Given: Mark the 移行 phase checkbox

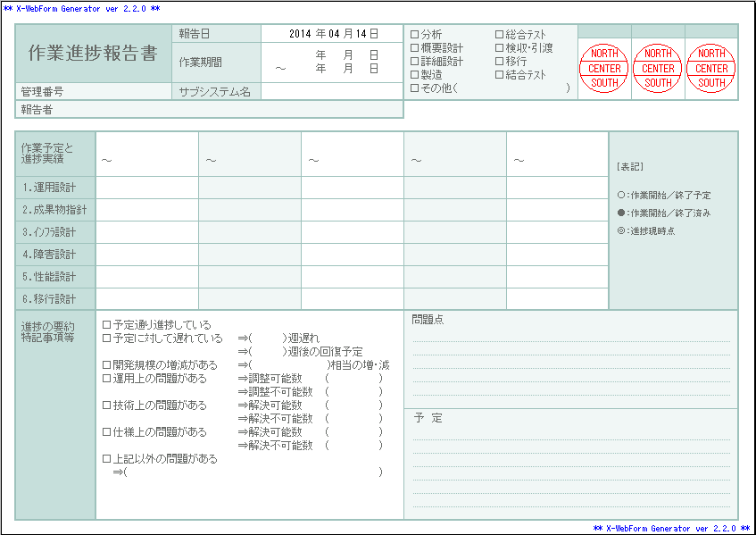Looking at the screenshot, I should click(499, 62).
